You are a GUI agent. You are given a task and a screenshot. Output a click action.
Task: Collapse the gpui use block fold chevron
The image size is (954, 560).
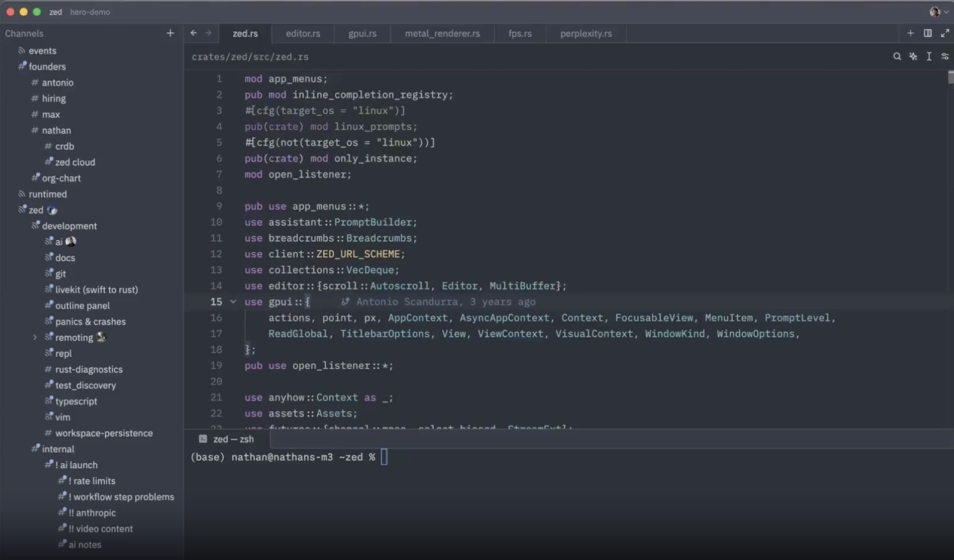(x=233, y=302)
